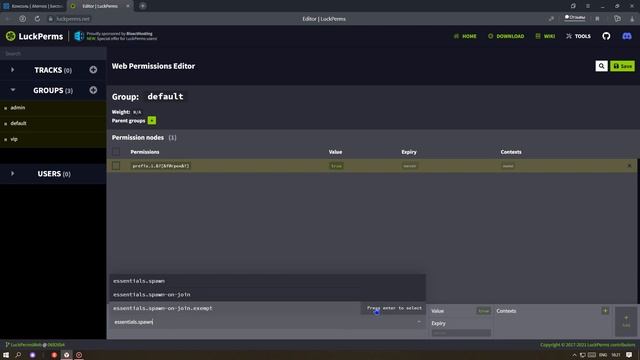The height and width of the screenshot is (360, 640).
Task: Open the permission input dropdown arrow
Action: 419,322
